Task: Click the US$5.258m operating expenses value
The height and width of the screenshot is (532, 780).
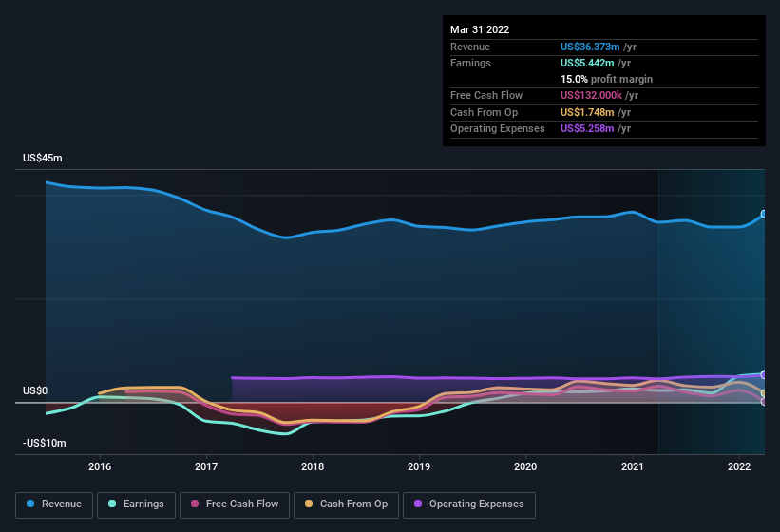Action: pos(587,129)
